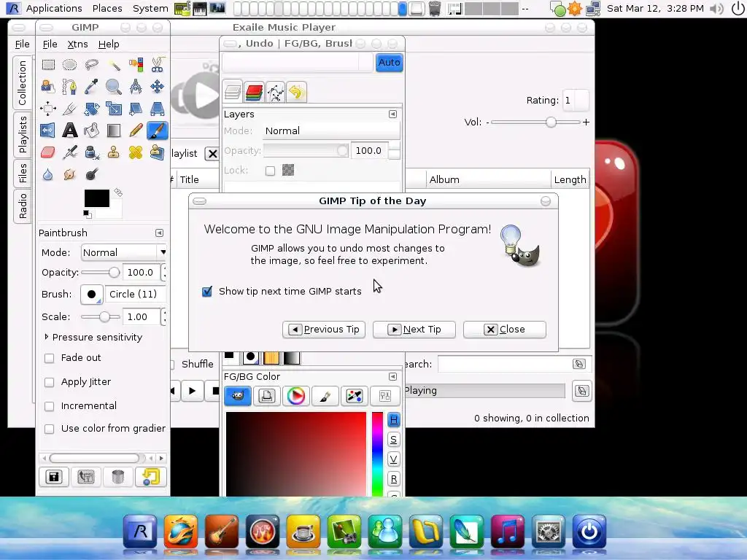Viewport: 747px width, 560px height.
Task: Open the Xtns menu
Action: click(77, 44)
